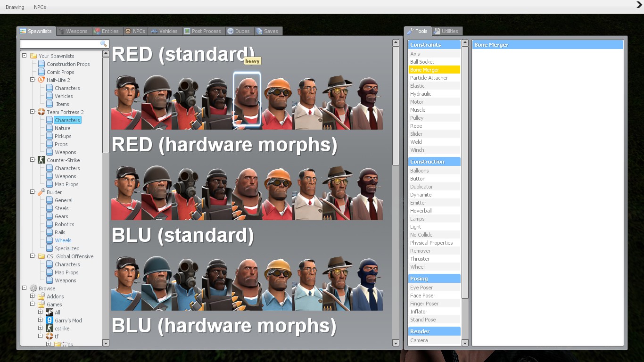Collapse the Half-Life 2 tree node

coord(33,80)
